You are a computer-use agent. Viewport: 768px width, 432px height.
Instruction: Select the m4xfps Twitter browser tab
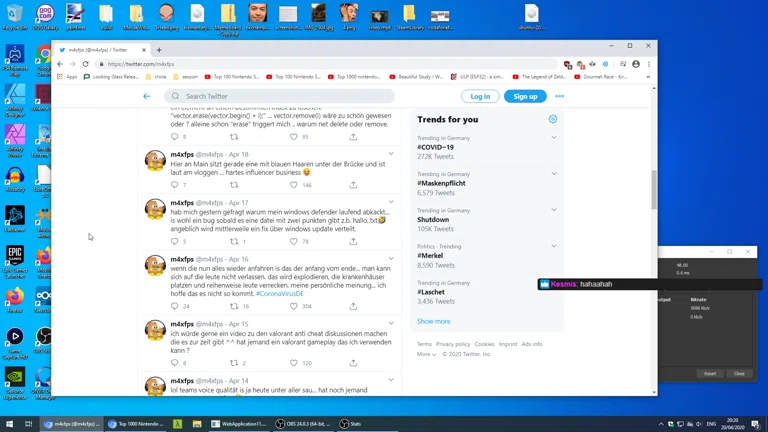(100, 49)
